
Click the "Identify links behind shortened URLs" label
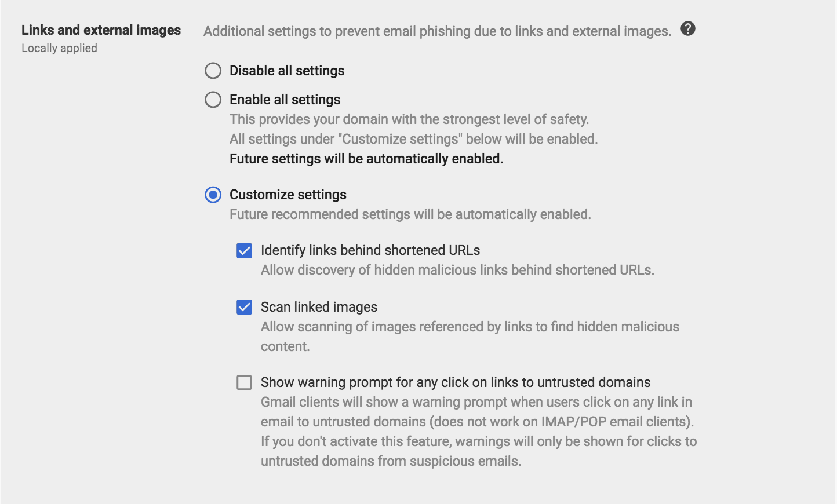(370, 250)
